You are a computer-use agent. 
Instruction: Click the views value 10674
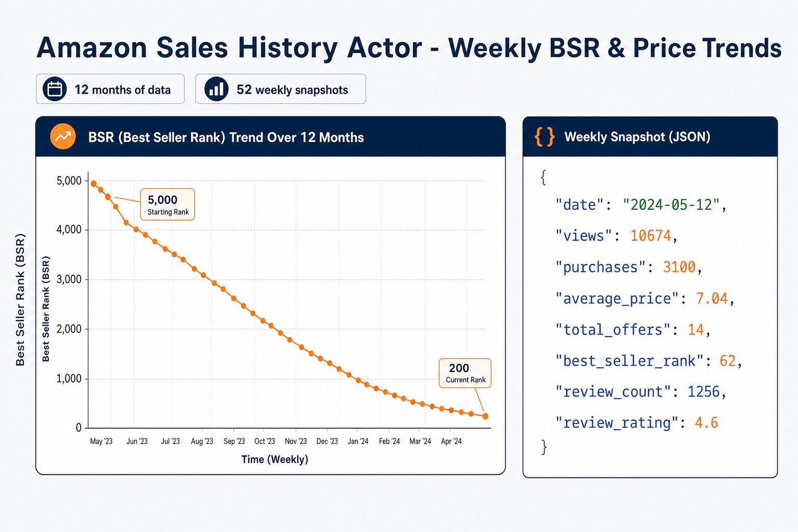tap(651, 236)
